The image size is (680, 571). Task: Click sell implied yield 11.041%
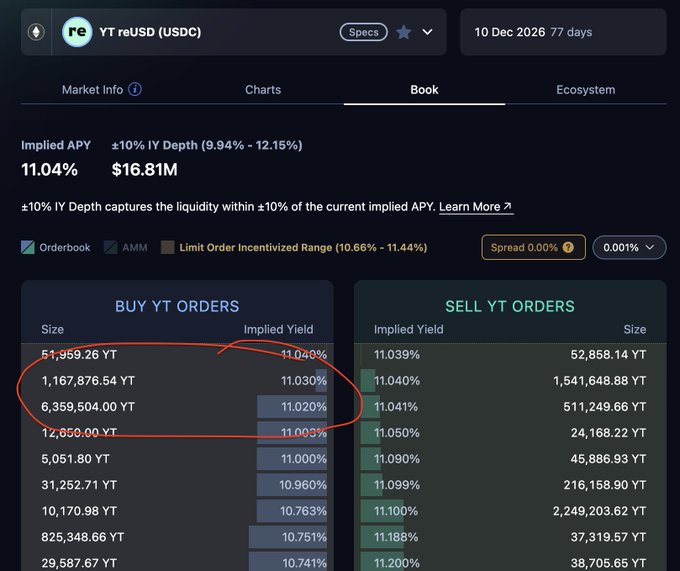pos(396,407)
